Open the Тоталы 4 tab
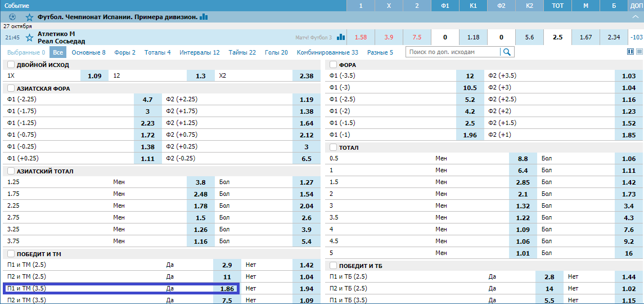Screen dimensions: 644x304 (157, 52)
